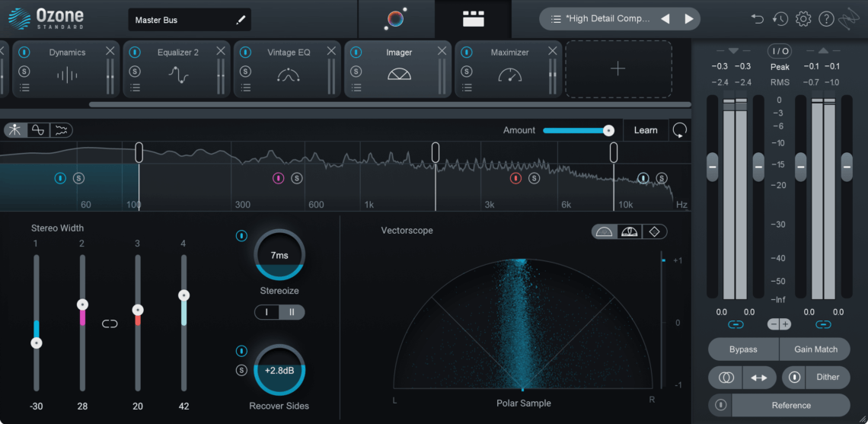Click the Learn button
The image size is (868, 424).
coord(646,130)
